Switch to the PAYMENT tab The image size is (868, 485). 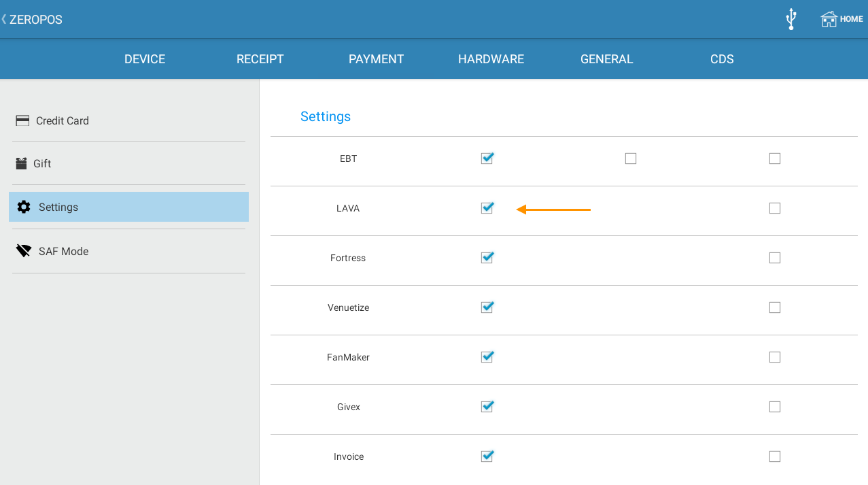click(x=376, y=58)
